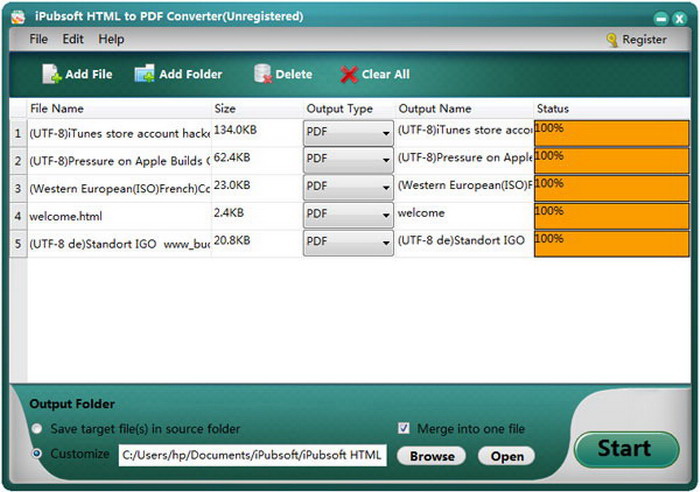Select file name '(Western European(ISO)French)'

pos(119,189)
